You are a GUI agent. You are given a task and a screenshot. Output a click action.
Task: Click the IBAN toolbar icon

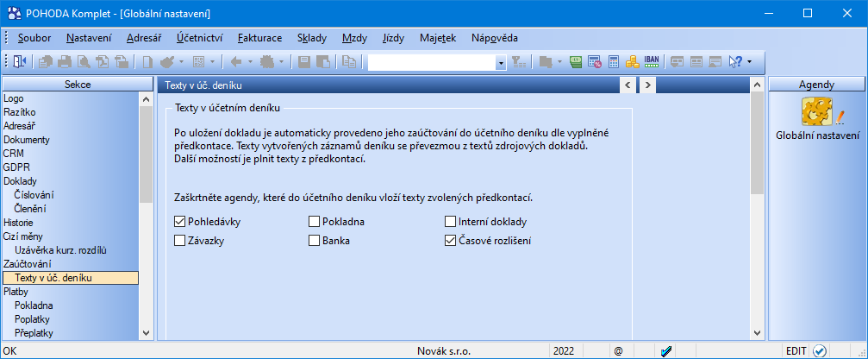click(651, 62)
